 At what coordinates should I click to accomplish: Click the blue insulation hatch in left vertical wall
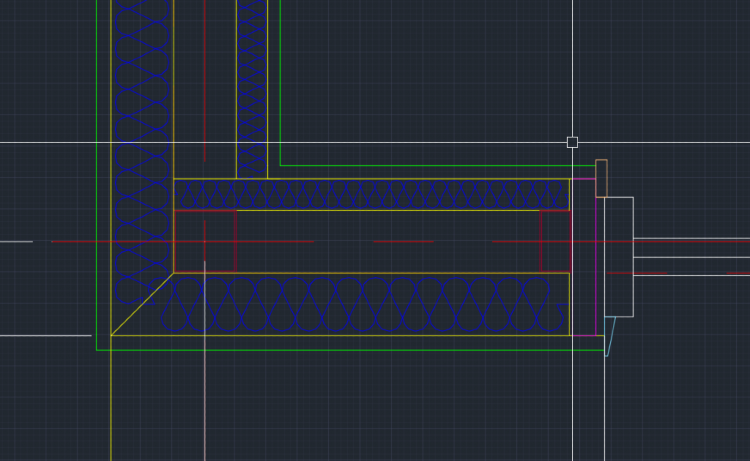pyautogui.click(x=141, y=150)
